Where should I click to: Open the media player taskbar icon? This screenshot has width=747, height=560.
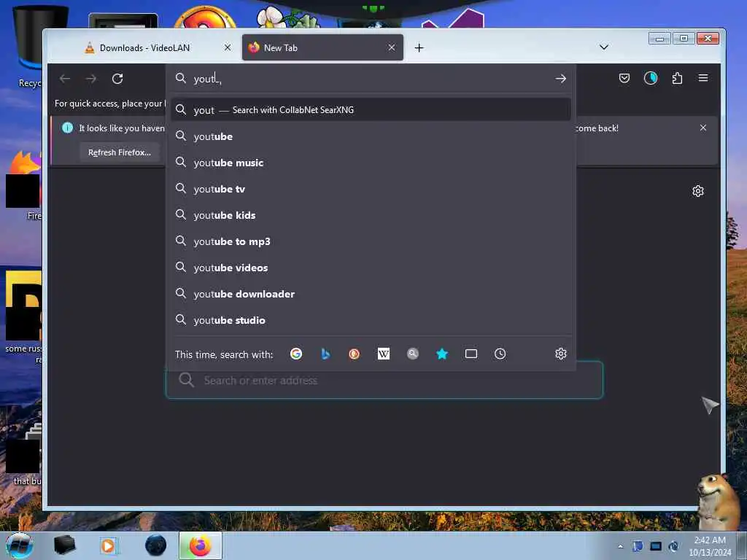click(108, 545)
